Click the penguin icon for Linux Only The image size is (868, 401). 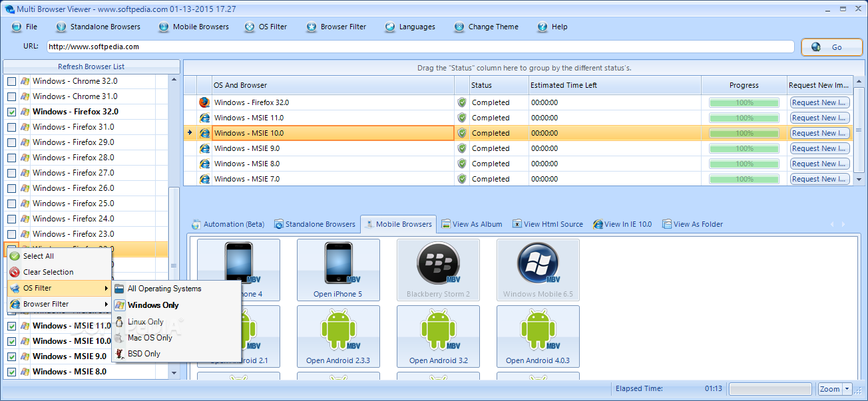click(x=119, y=322)
